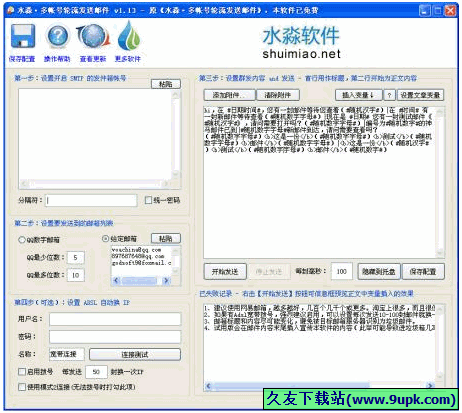Click the 用户名 input field
462x413 pixels.
point(115,319)
